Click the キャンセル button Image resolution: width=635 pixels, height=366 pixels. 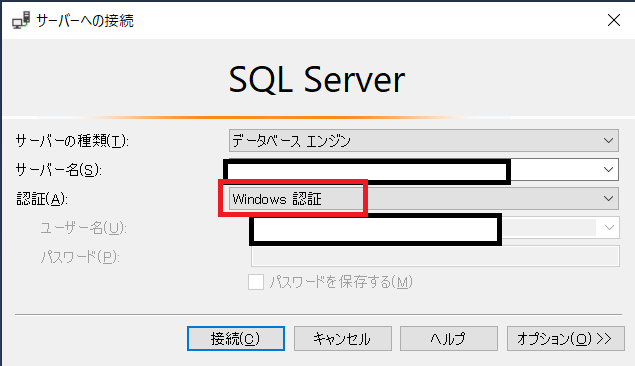(x=343, y=338)
